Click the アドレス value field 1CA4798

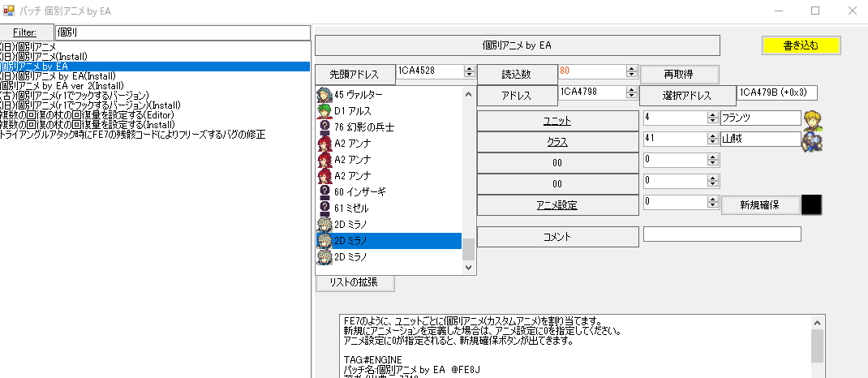click(591, 92)
